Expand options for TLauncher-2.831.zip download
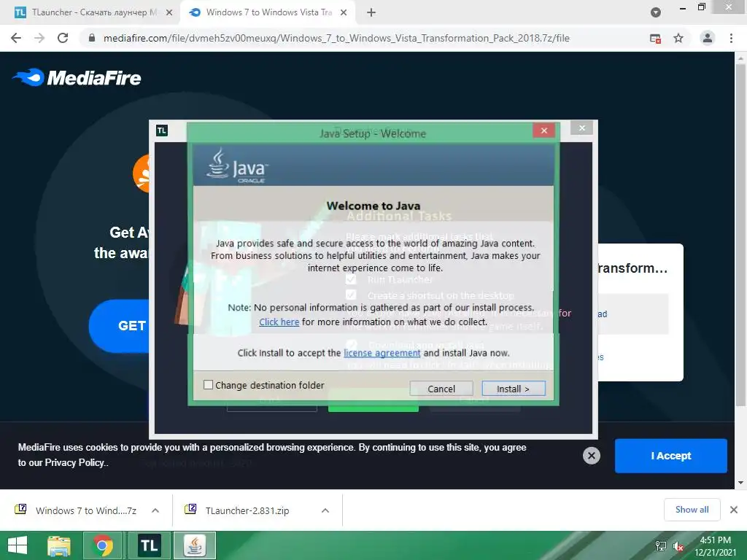 click(325, 510)
